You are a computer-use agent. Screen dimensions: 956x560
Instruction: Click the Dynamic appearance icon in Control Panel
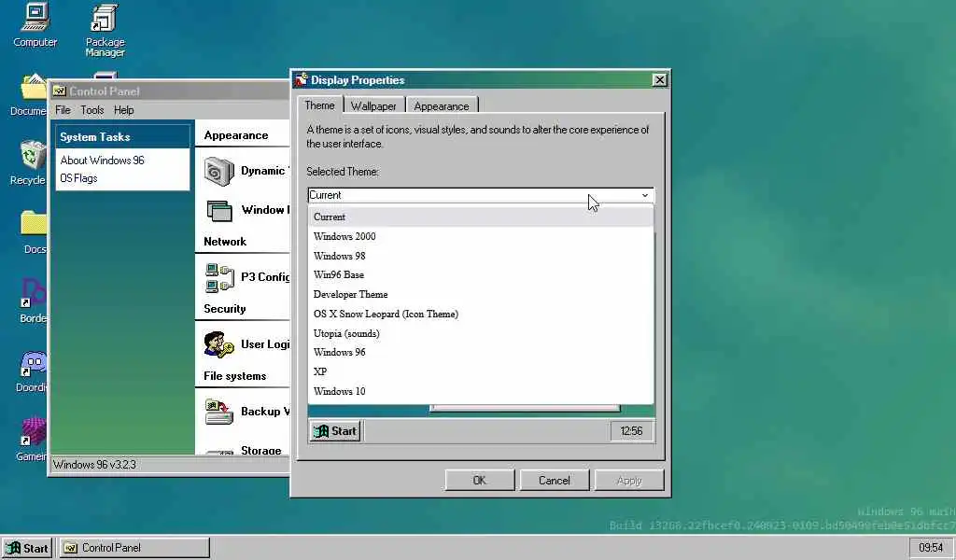[x=218, y=171]
